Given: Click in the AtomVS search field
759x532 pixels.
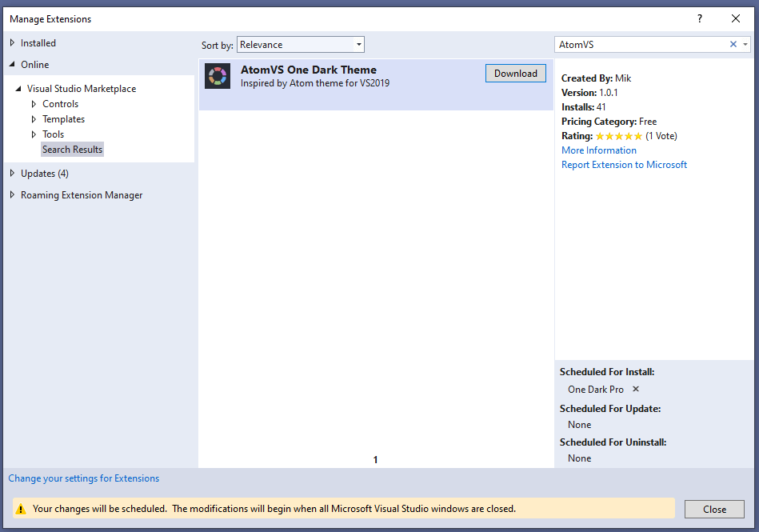Looking at the screenshot, I should (640, 45).
